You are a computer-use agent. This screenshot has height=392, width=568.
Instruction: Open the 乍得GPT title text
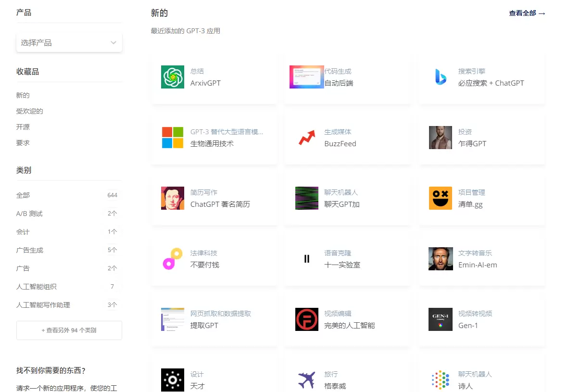472,144
